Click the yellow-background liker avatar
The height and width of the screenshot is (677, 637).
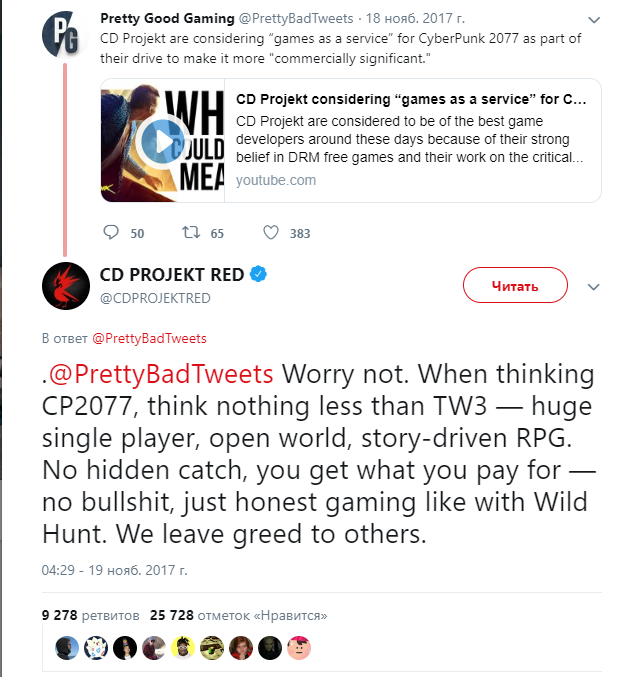click(x=183, y=647)
